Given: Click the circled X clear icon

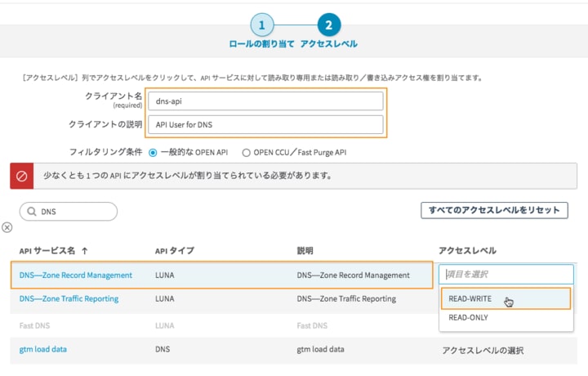Looking at the screenshot, I should 7,227.
